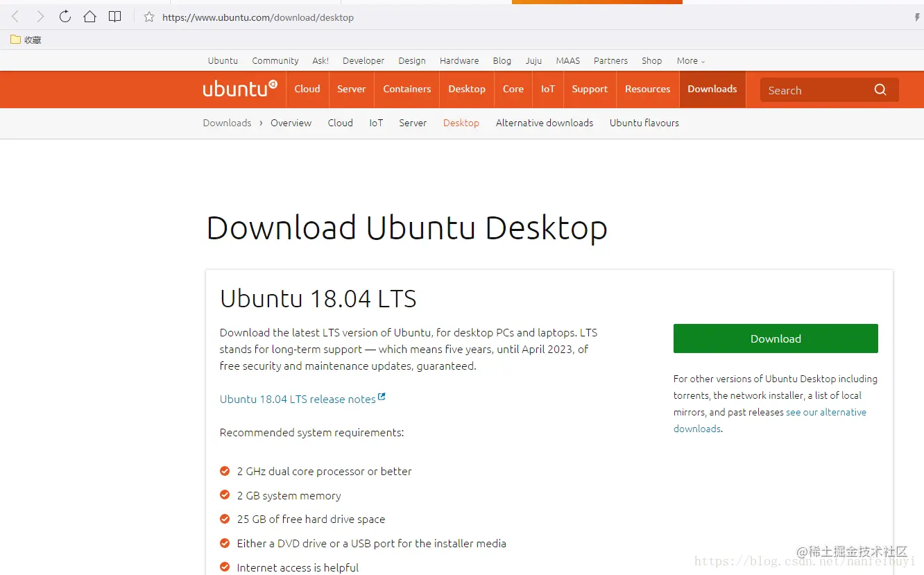The width and height of the screenshot is (924, 575).
Task: Select Cloud in the orange navigation bar
Action: point(307,89)
